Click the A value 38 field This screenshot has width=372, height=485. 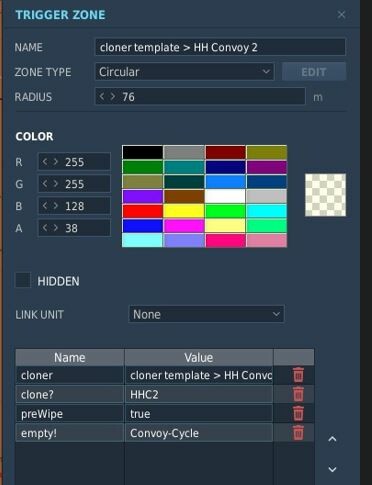(74, 228)
